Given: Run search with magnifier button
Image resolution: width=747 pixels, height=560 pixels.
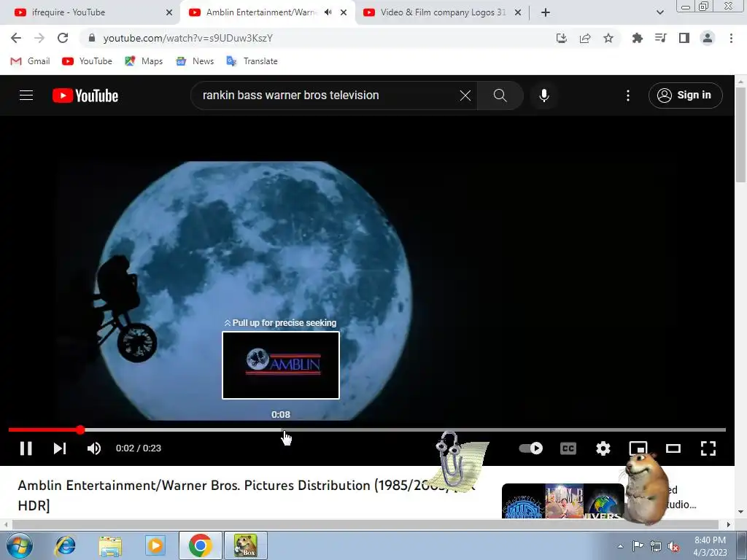Looking at the screenshot, I should (500, 96).
